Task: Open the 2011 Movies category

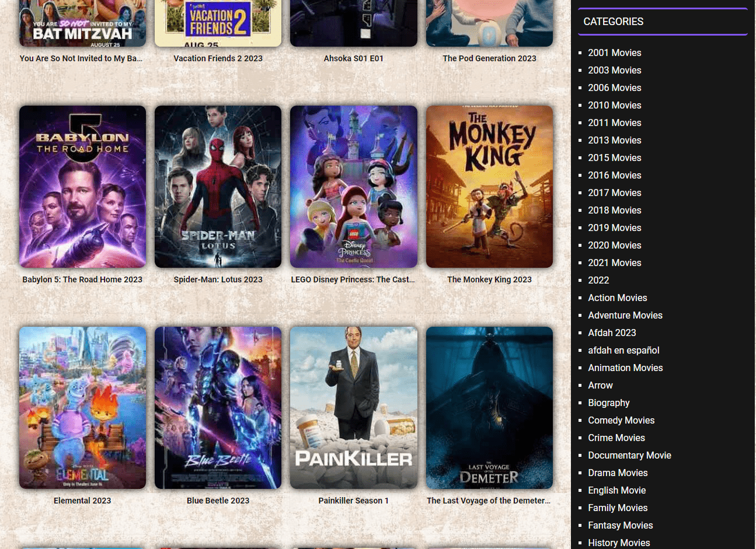Action: tap(615, 123)
